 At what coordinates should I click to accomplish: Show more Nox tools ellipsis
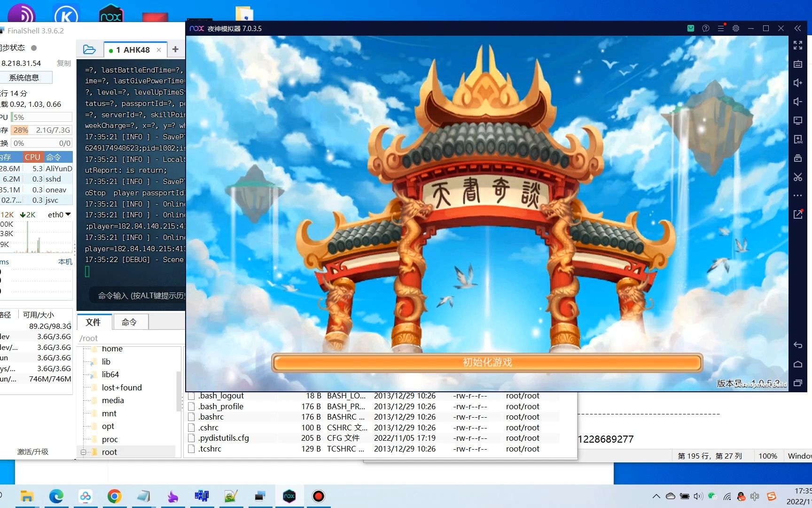coord(798,195)
